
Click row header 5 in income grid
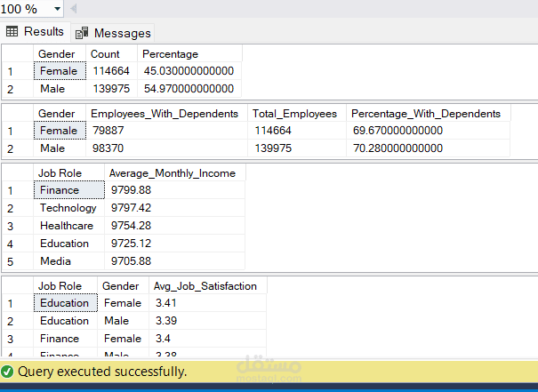click(x=18, y=261)
